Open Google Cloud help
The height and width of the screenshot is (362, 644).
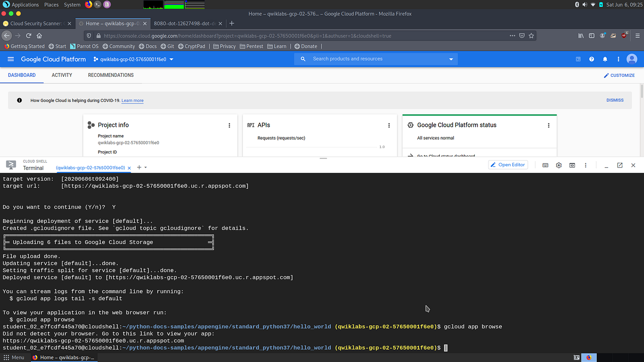592,59
